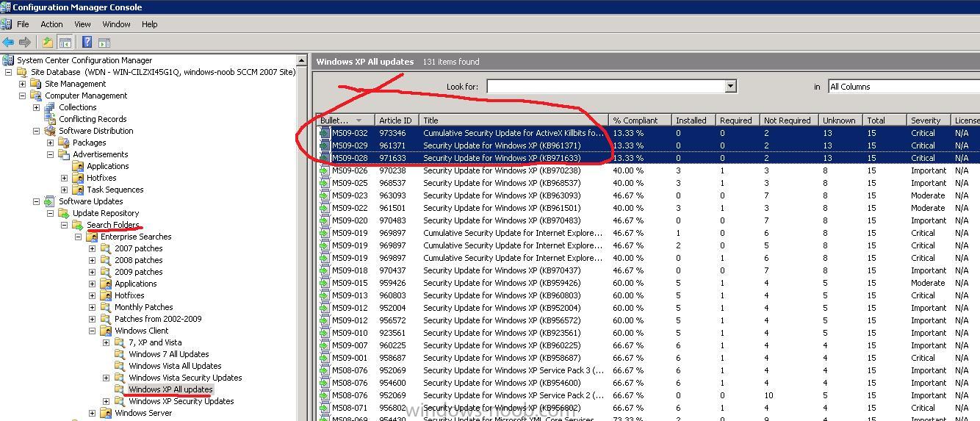This screenshot has width=980, height=421.
Task: Click the Task Sequences folder icon
Action: pyautogui.click(x=78, y=190)
